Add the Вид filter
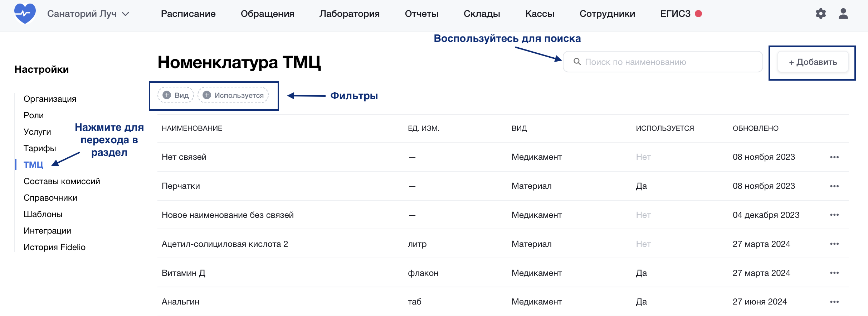The image size is (868, 316). tap(176, 95)
